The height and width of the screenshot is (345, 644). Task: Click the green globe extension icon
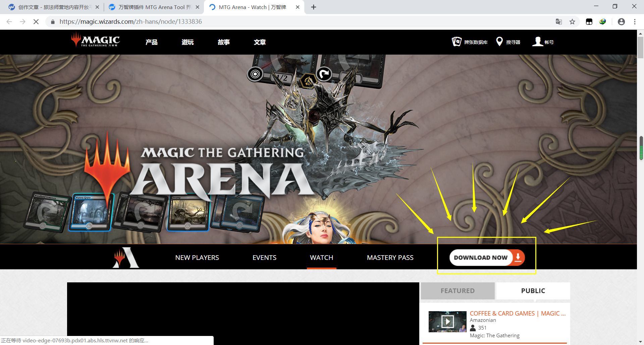pos(603,21)
